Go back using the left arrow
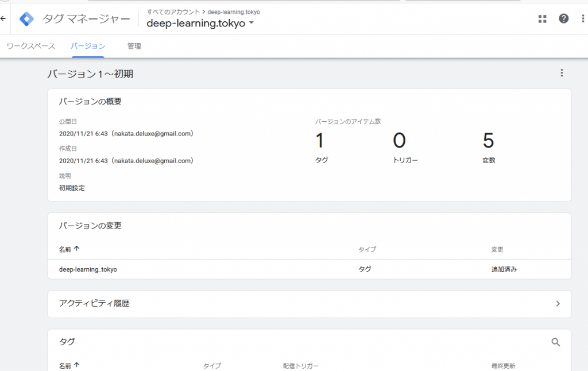This screenshot has height=371, width=588. click(3, 18)
